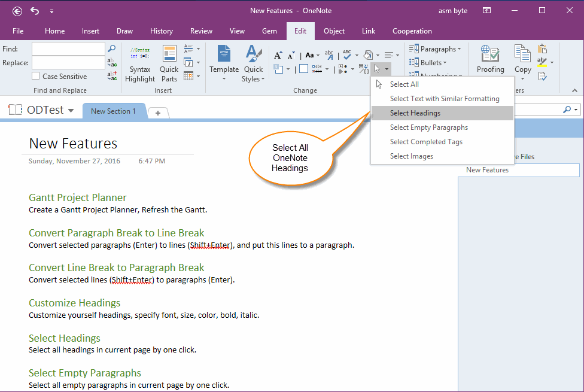This screenshot has height=392, width=584.
Task: Click the Copy pages icon
Action: [522, 54]
